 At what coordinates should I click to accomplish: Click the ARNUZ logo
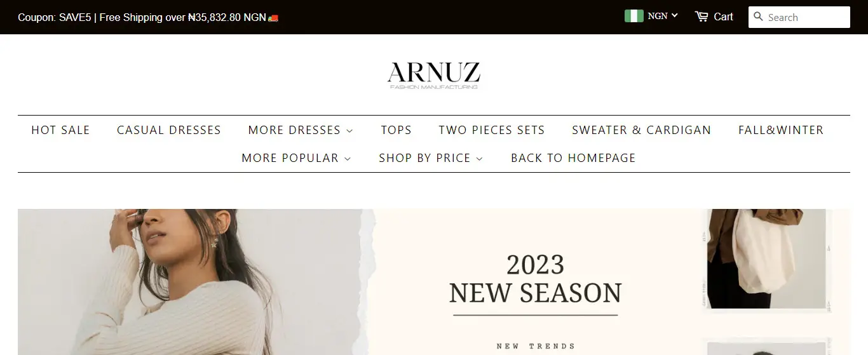pyautogui.click(x=434, y=75)
